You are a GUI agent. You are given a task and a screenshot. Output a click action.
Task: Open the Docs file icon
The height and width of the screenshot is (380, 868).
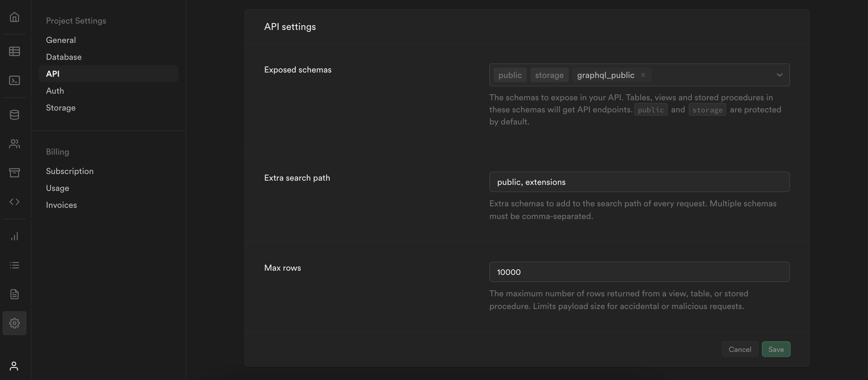(x=14, y=294)
